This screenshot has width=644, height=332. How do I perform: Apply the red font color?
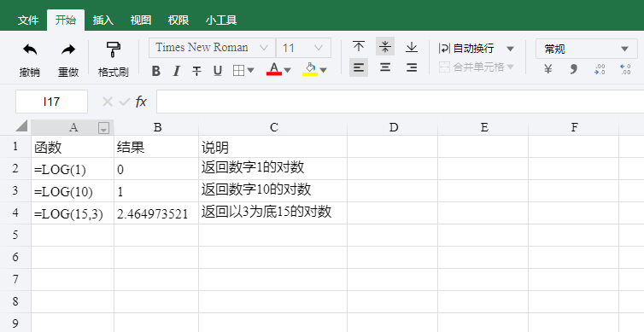click(274, 69)
